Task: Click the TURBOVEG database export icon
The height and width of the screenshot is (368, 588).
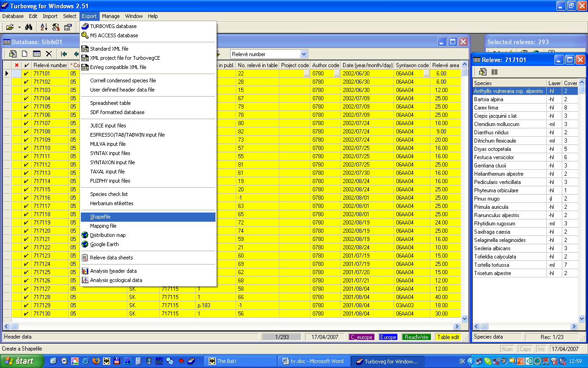Action: point(85,26)
